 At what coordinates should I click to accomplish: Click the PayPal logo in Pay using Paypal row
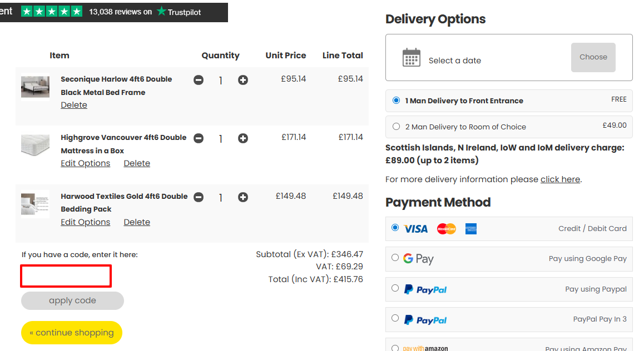click(425, 289)
